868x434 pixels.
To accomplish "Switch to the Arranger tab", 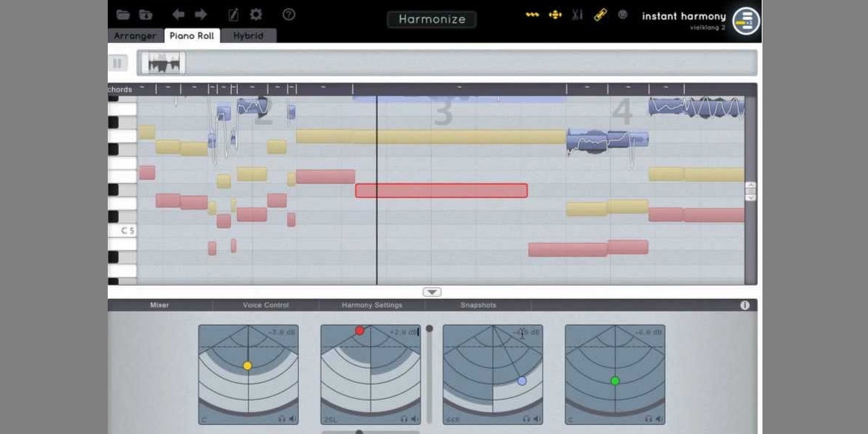I will (x=136, y=35).
